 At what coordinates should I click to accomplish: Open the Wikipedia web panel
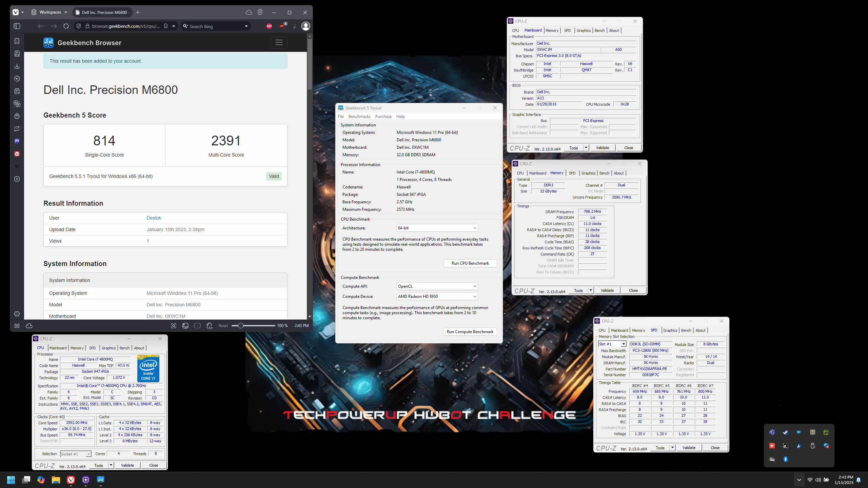pyautogui.click(x=17, y=166)
